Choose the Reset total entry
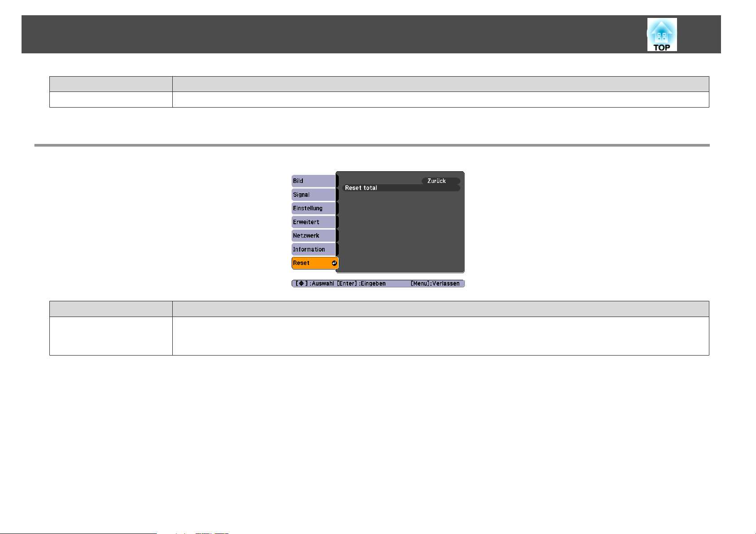Image resolution: width=756 pixels, height=534 pixels. pyautogui.click(x=401, y=188)
